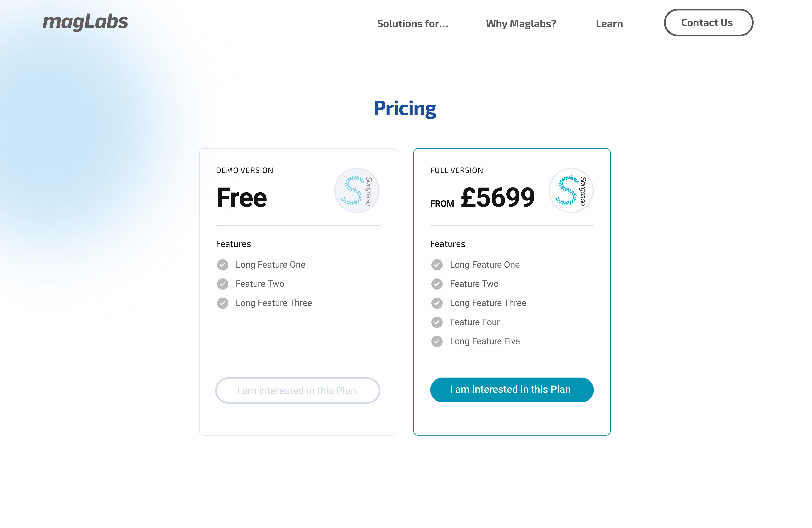This screenshot has height=528, width=812.
Task: Open the Why Maglabs? menu
Action: click(x=521, y=23)
